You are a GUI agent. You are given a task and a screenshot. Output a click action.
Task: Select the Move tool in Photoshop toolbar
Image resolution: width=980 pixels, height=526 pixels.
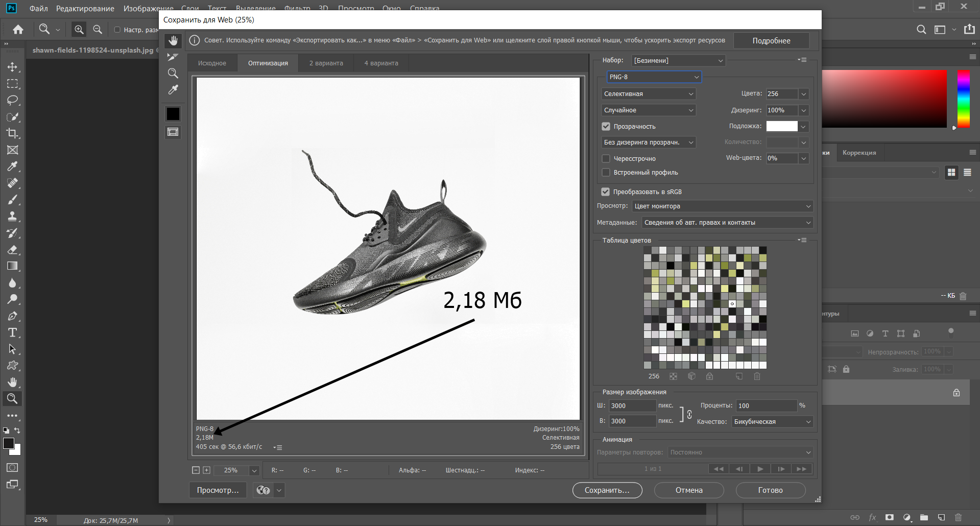click(x=13, y=67)
